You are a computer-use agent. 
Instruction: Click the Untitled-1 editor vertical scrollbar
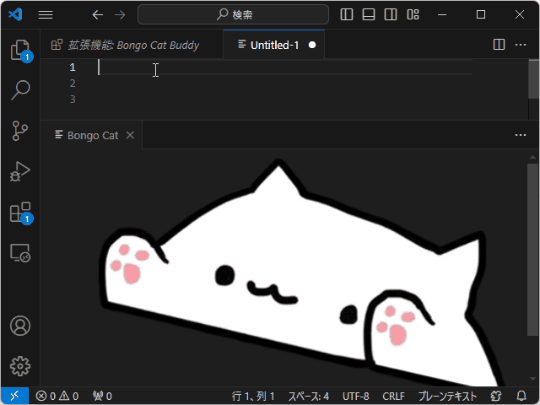pyautogui.click(x=533, y=80)
